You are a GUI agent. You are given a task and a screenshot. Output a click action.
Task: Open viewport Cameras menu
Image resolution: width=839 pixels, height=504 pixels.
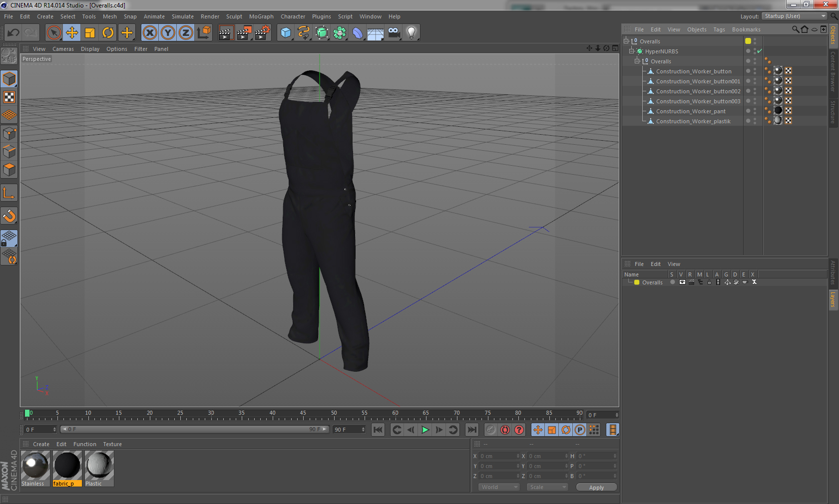pos(63,49)
